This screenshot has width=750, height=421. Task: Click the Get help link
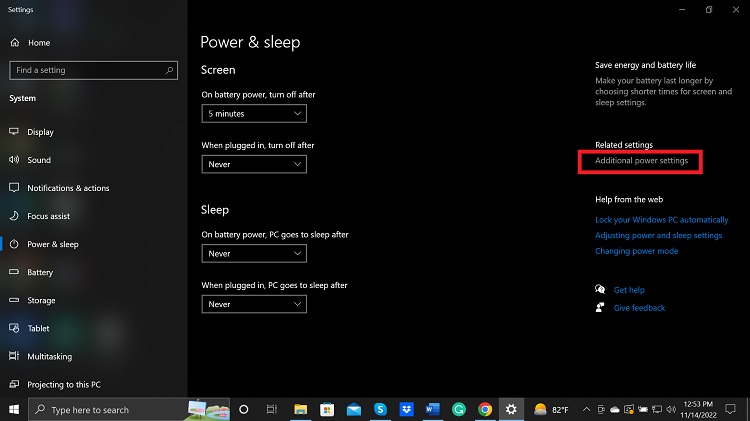click(x=629, y=290)
